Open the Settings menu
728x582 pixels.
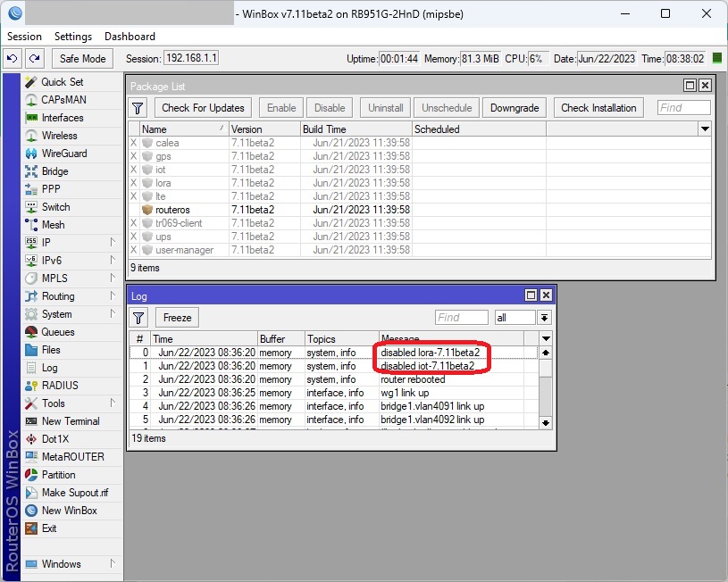pyautogui.click(x=73, y=37)
